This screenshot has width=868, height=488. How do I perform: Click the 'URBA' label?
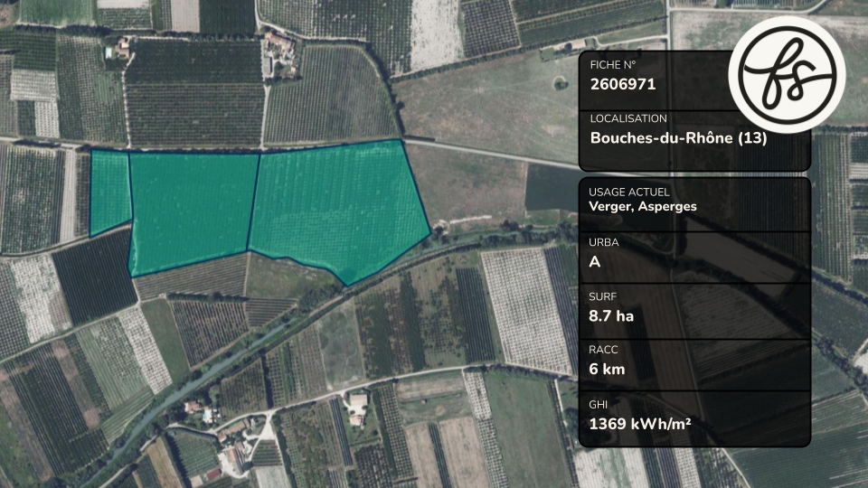click(x=603, y=242)
